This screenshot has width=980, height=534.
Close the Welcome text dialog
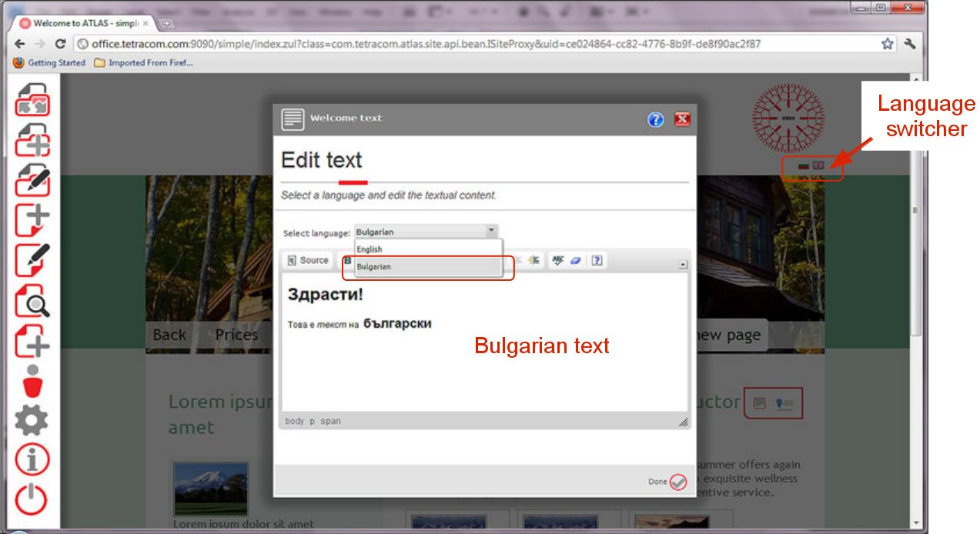click(682, 119)
